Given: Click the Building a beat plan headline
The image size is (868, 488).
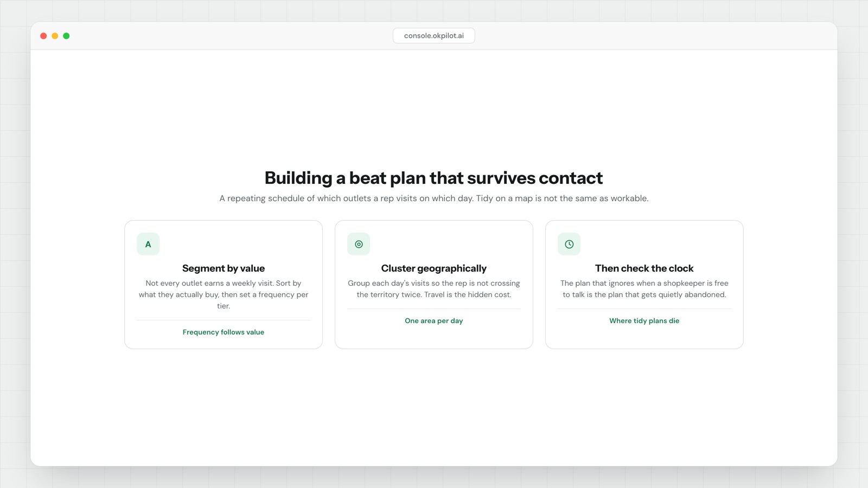Looking at the screenshot, I should (x=434, y=178).
